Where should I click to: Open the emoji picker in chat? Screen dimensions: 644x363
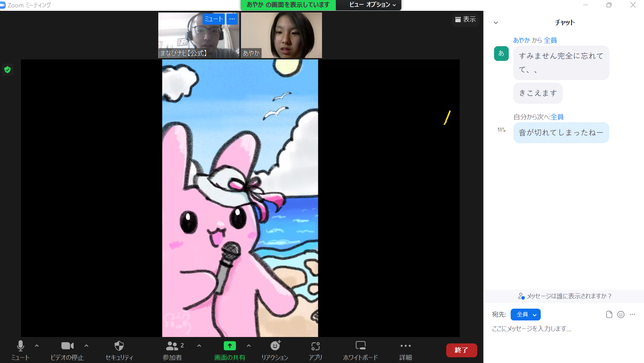(621, 314)
